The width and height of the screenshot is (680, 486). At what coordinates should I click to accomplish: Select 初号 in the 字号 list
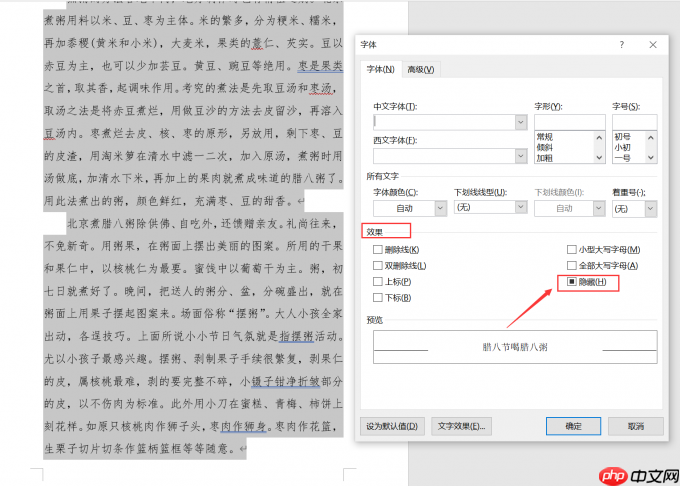pos(622,137)
